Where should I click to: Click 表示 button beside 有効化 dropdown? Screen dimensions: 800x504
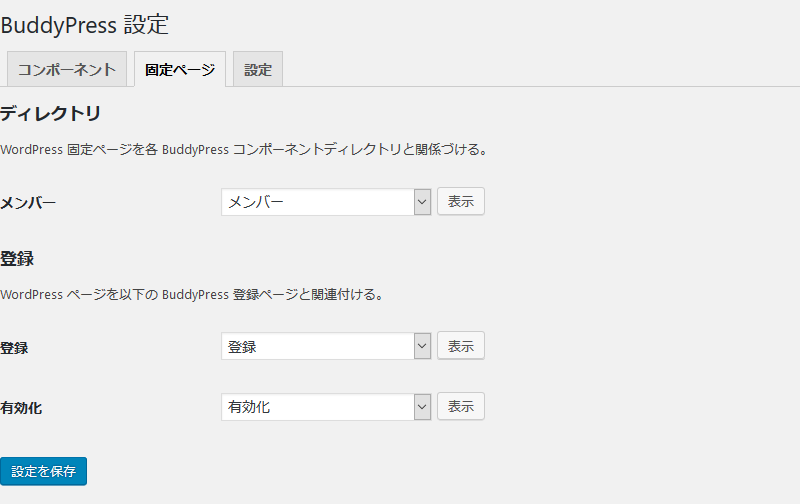point(461,406)
